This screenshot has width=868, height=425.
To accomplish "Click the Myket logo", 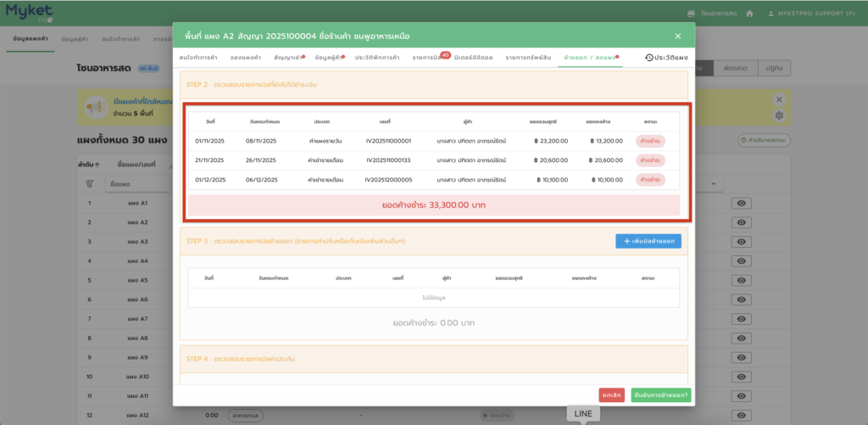I will [x=30, y=14].
